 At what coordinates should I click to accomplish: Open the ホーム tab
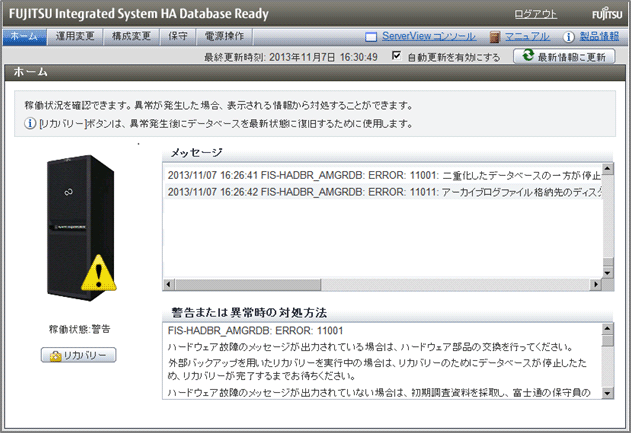pos(25,37)
